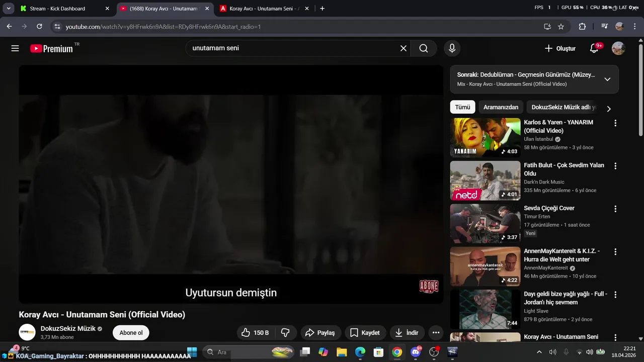Viewport: 644px width, 362px height.
Task: Open options for last Koray Avcı suggestion
Action: [x=615, y=337]
